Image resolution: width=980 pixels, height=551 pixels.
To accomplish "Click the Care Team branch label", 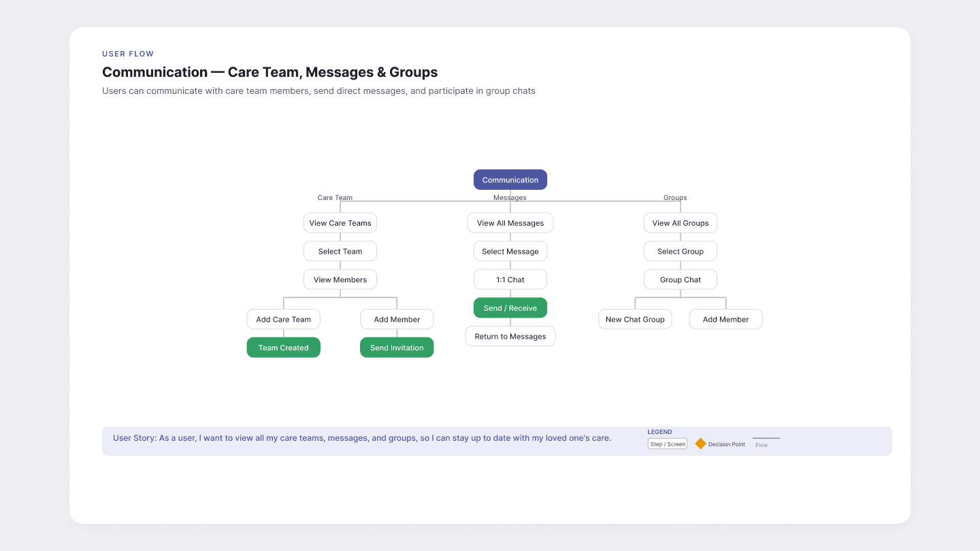I will pos(335,198).
